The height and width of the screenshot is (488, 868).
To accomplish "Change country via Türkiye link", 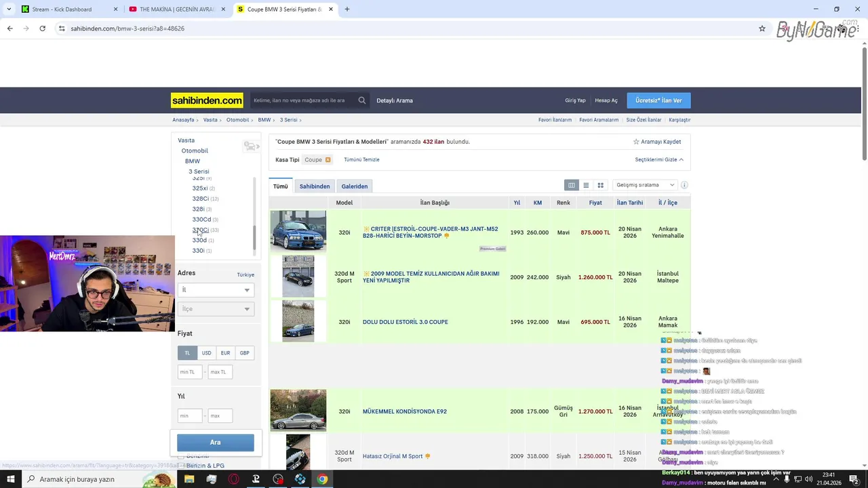I will point(245,274).
